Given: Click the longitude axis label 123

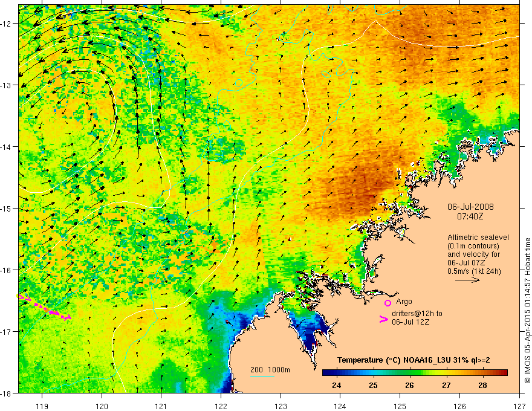Looking at the screenshot, I should (x=281, y=406).
